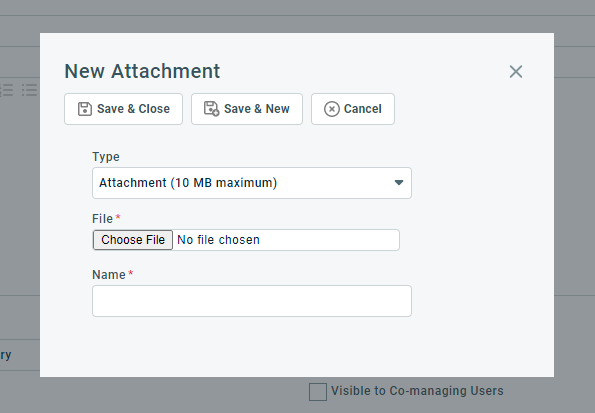This screenshot has width=595, height=413.
Task: Click the circled X icon on Cancel
Action: click(x=332, y=109)
